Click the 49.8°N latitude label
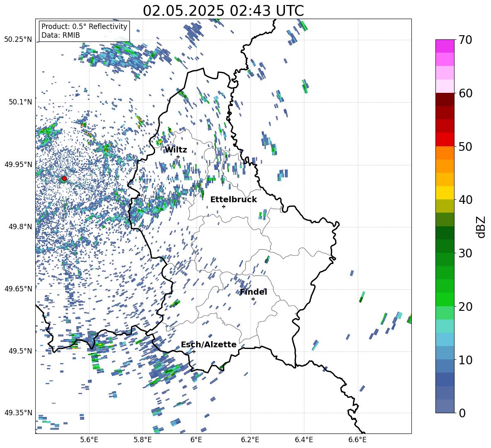491x448 pixels. (20, 227)
